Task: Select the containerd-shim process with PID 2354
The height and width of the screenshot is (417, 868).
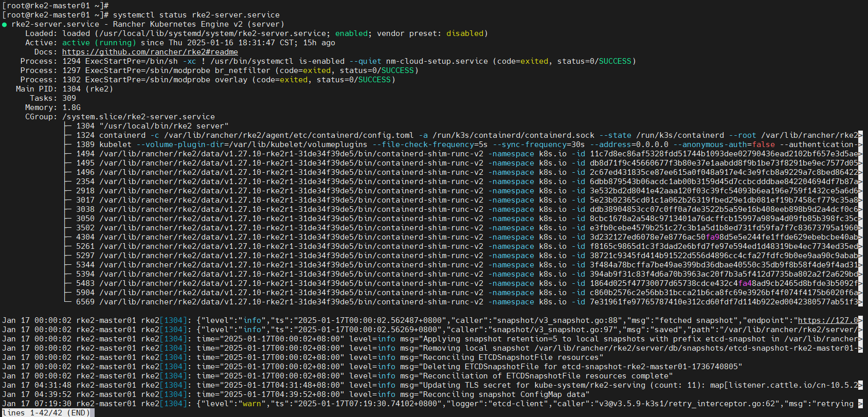Action: click(469, 182)
